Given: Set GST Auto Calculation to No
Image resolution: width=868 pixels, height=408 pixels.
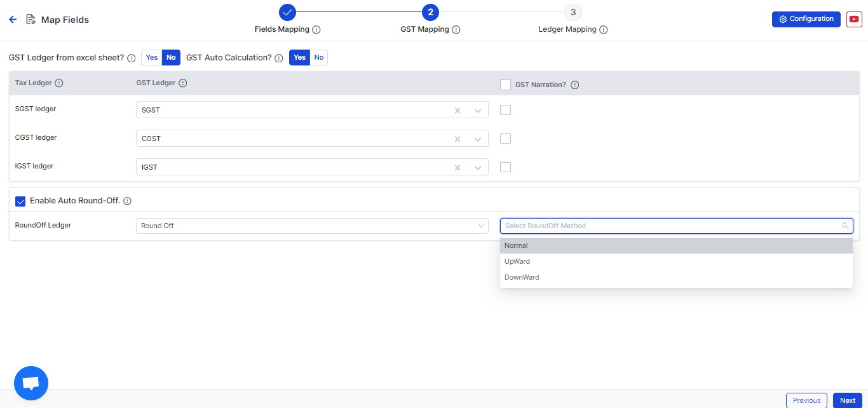Looking at the screenshot, I should pos(319,58).
